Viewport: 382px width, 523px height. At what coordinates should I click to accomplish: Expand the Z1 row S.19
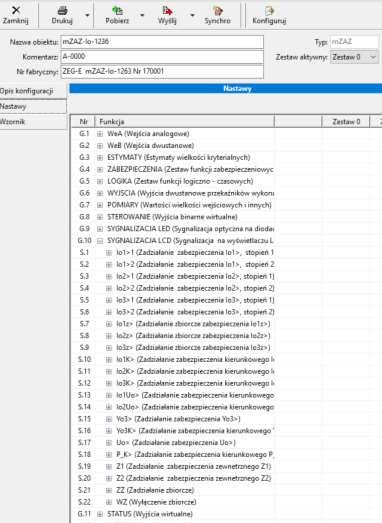[109, 467]
